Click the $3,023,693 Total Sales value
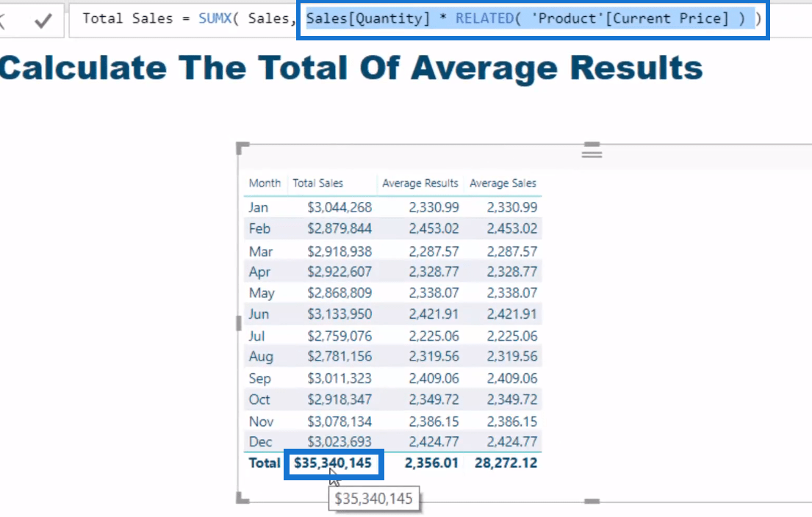 pos(339,442)
